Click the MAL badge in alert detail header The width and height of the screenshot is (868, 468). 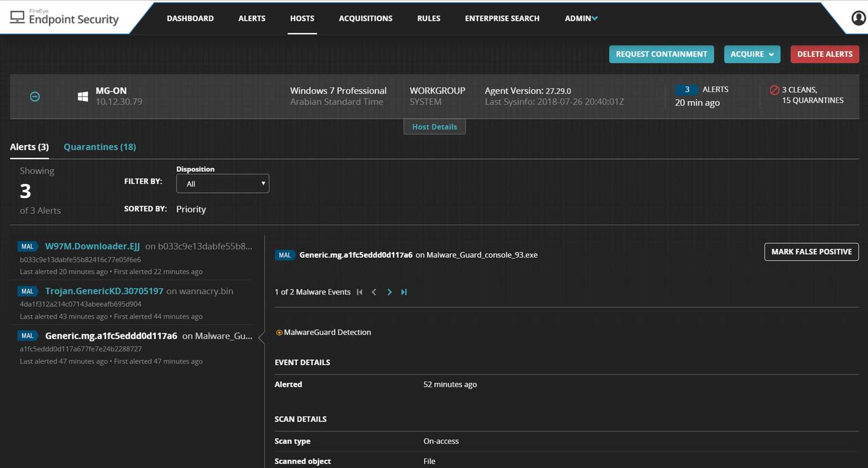click(285, 255)
